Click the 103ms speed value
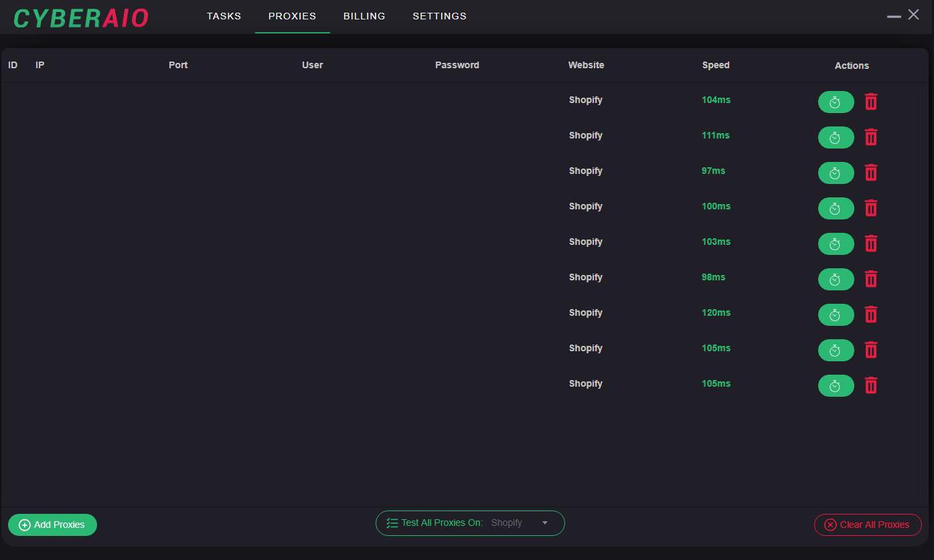 [716, 242]
